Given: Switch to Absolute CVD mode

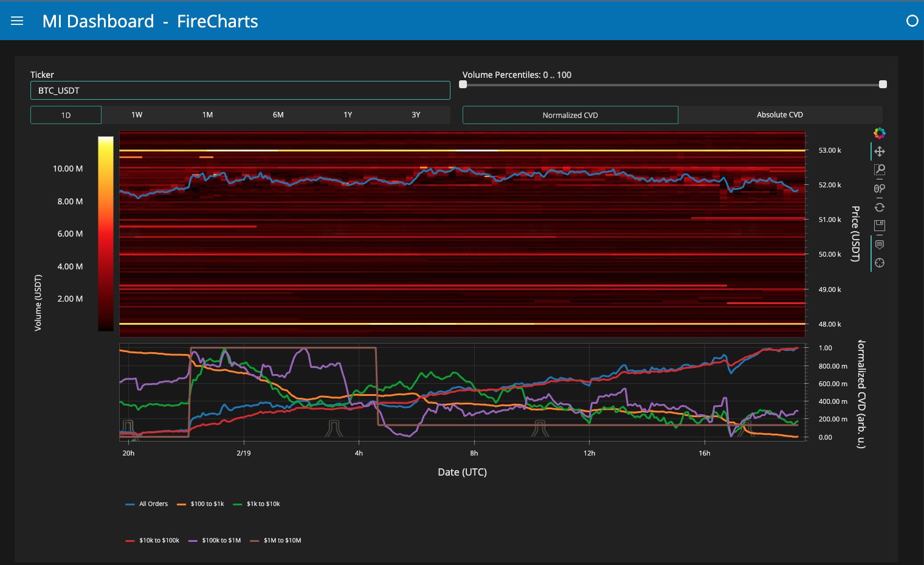Looking at the screenshot, I should [780, 115].
